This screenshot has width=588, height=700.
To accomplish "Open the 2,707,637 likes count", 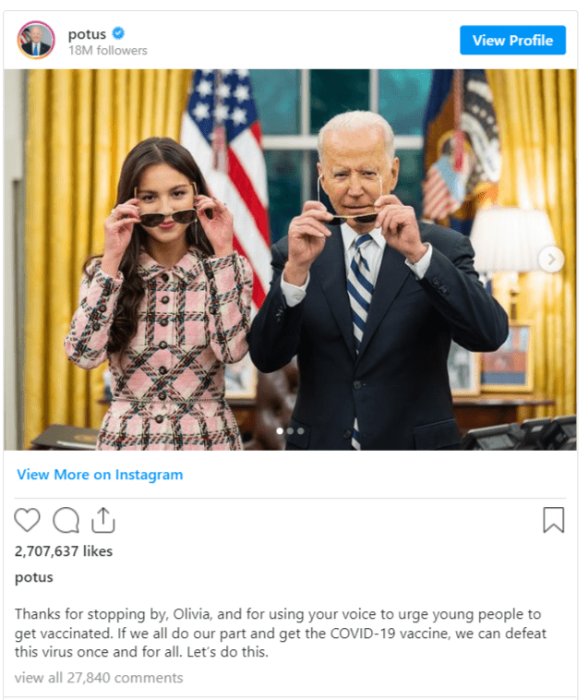I will pyautogui.click(x=64, y=551).
